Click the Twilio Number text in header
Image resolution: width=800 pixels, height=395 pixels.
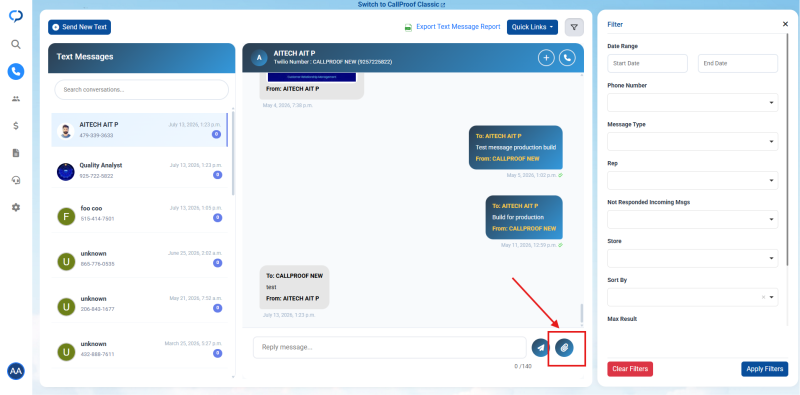tap(333, 62)
